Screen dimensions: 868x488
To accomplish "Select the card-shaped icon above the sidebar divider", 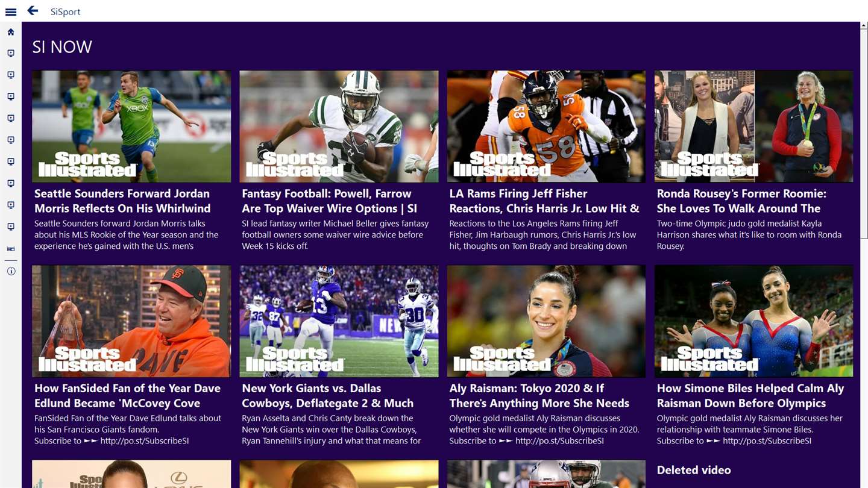I will point(11,248).
